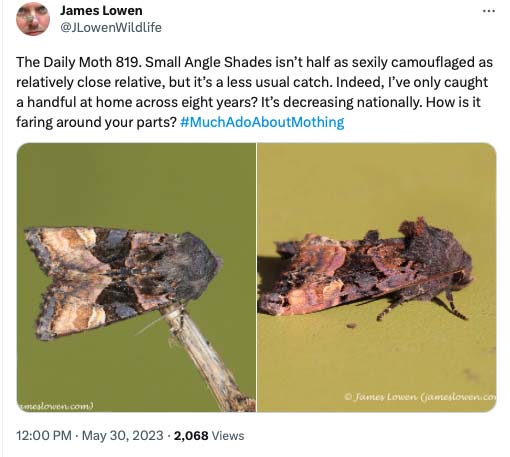Screen dimensions: 510x457
Task: View the 2,068 Views count
Action: (x=209, y=436)
